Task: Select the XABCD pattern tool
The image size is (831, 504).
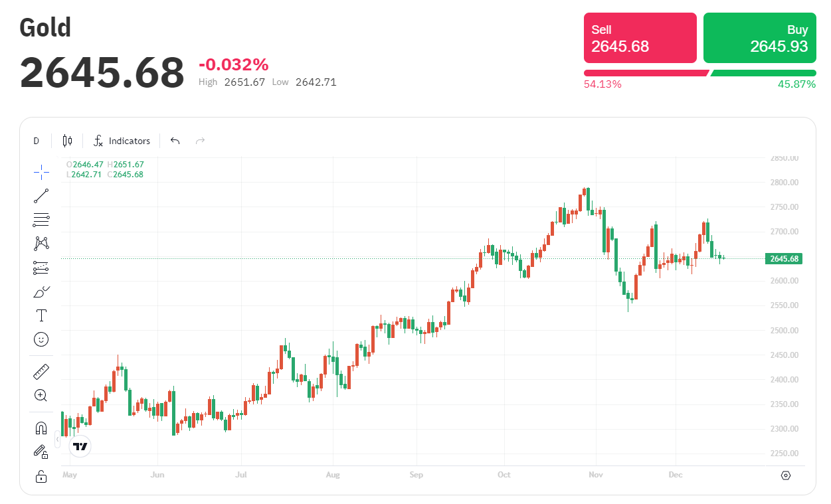Action: tap(41, 244)
